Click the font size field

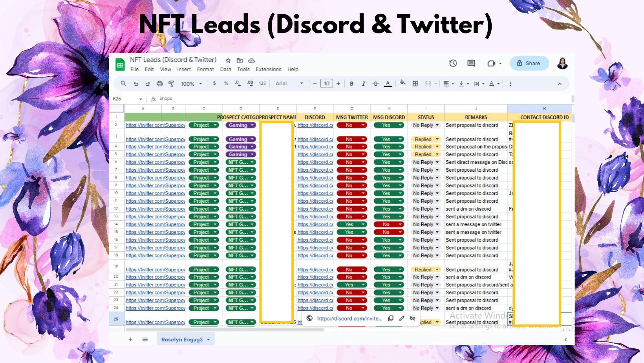click(x=327, y=83)
